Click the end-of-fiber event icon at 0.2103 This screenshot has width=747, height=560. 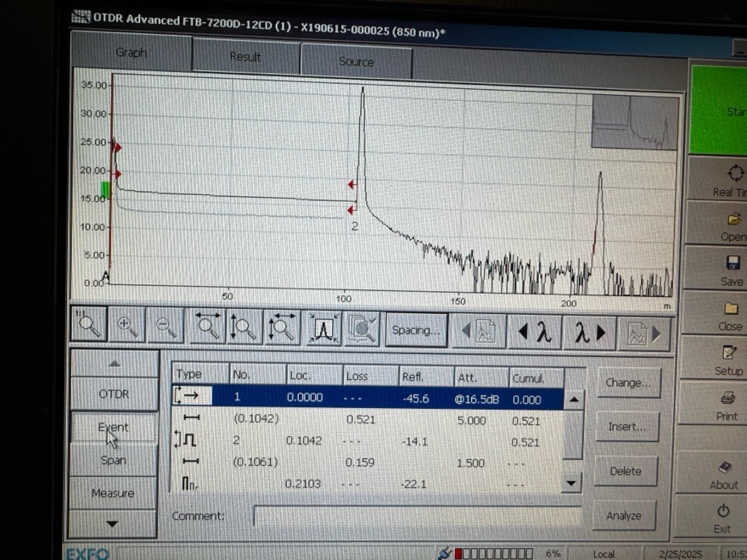[189, 484]
